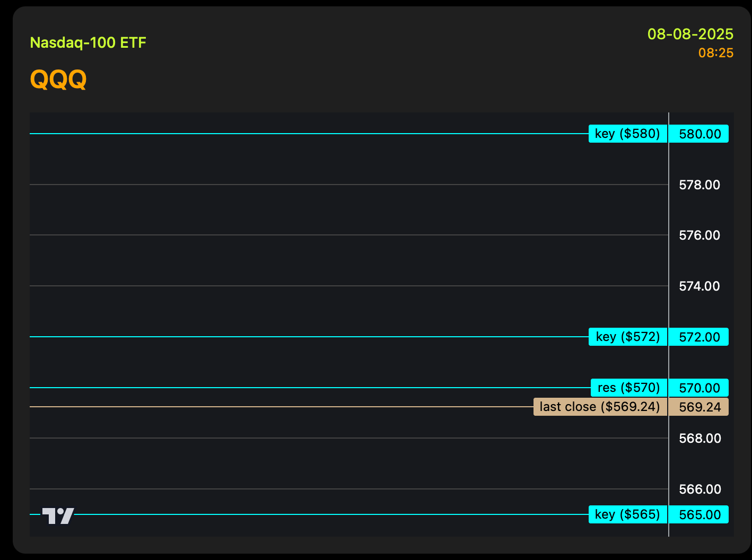
Task: Click the 568.00 price axis value
Action: point(699,439)
